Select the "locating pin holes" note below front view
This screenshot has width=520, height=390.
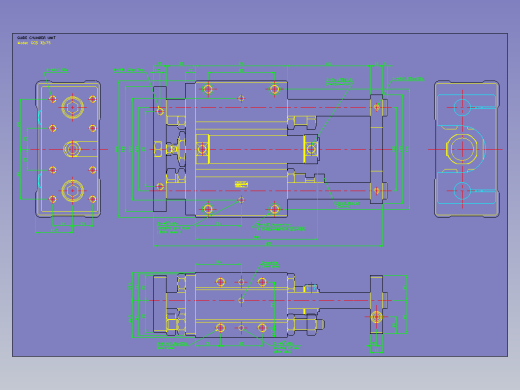pos(173,228)
